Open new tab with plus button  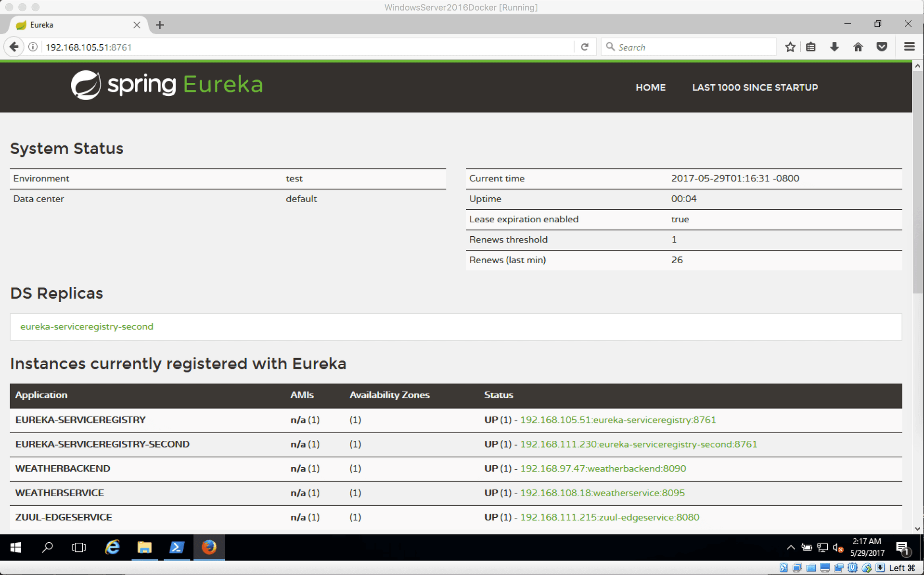pos(160,25)
